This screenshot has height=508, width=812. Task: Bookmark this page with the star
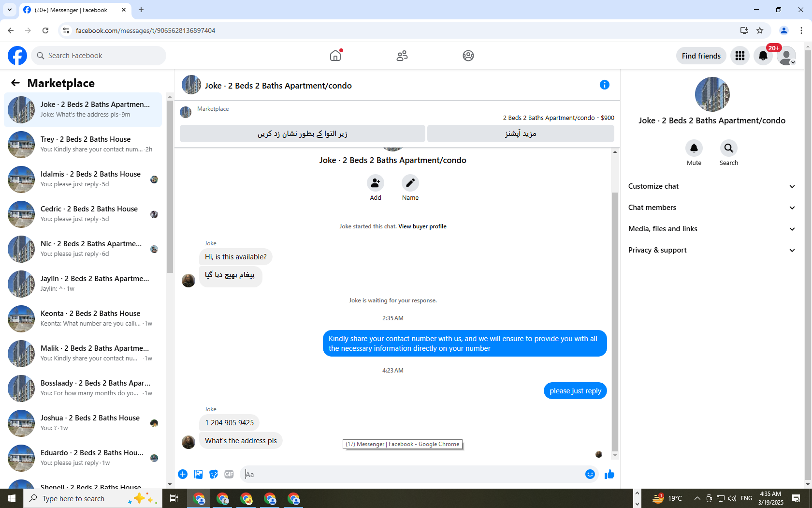[x=760, y=30]
